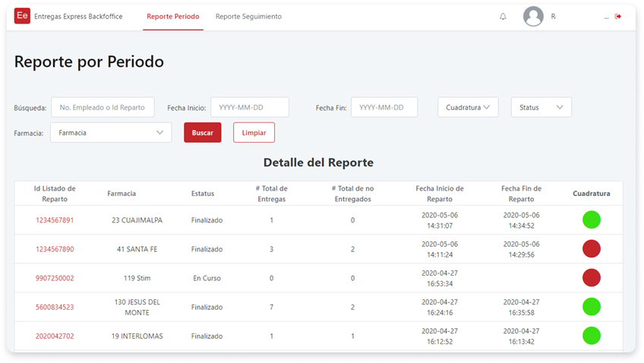
Task: Click Total de Entregas value 7
Action: 271,307
